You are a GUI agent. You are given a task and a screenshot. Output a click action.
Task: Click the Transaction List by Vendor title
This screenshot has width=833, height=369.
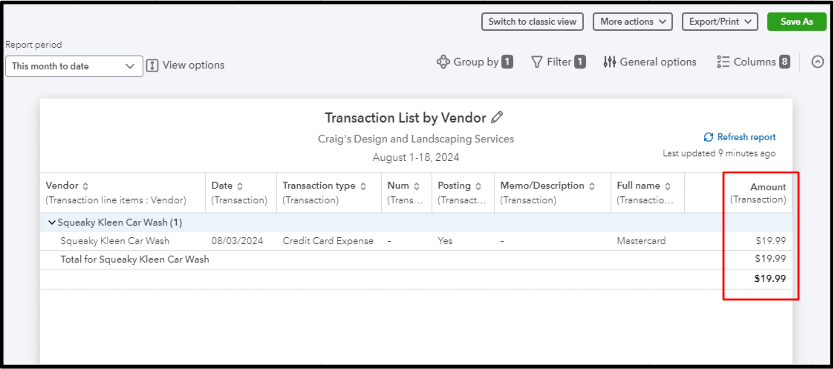[x=405, y=117]
